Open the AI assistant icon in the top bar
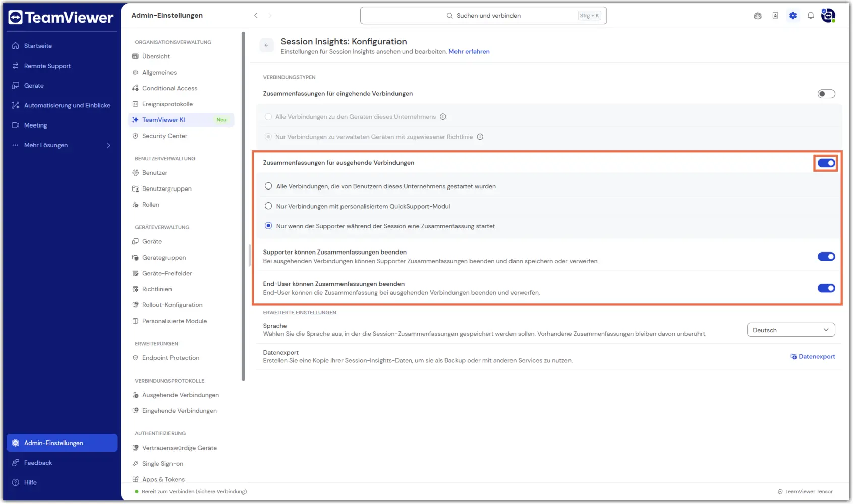Viewport: 853px width, 504px height. [758, 16]
